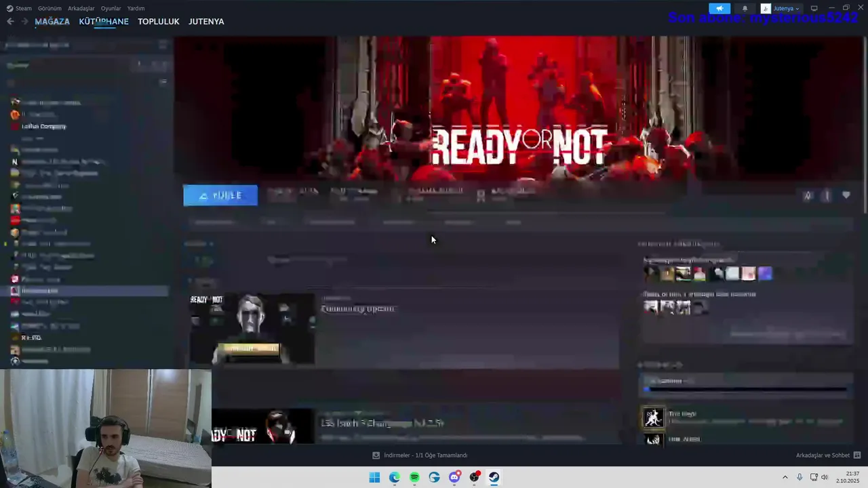Switch to Big Picture mode via monitor icon
Image resolution: width=868 pixels, height=488 pixels.
[814, 8]
